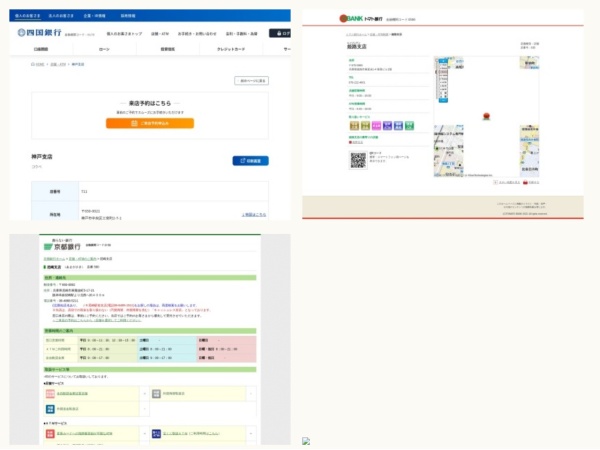This screenshot has width=600, height=450.
Task: Click the green underlined reservation link on Kyoto page
Action: click(x=97, y=320)
